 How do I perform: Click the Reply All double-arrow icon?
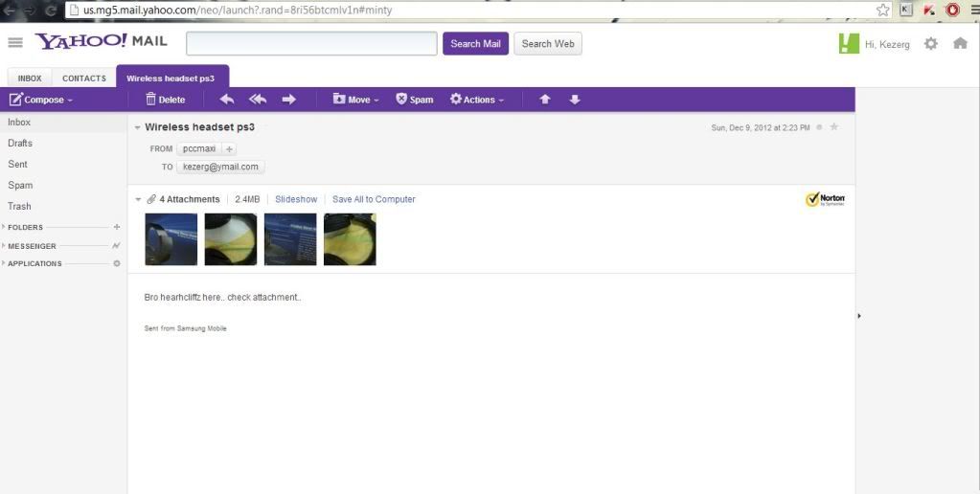258,100
